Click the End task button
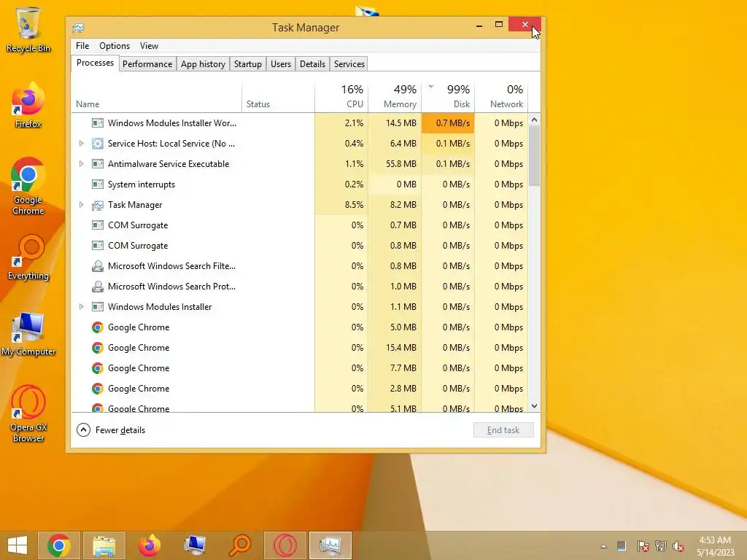 click(503, 430)
